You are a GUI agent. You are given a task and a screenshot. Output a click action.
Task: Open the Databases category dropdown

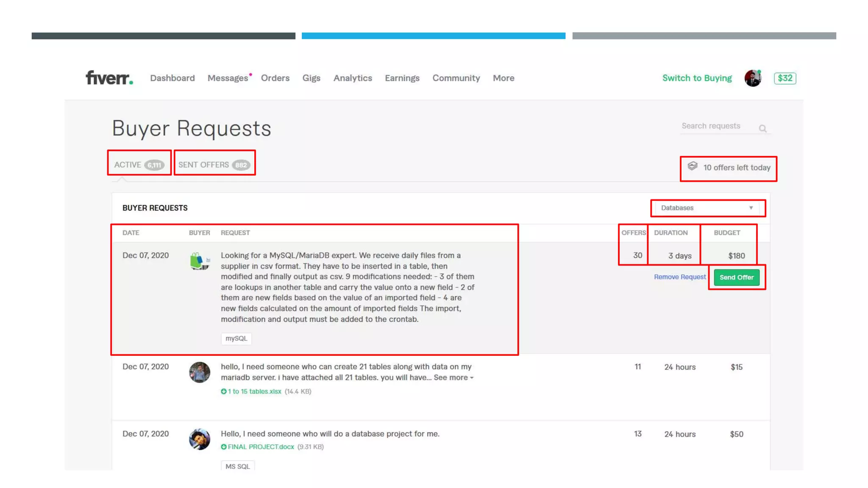[707, 208]
